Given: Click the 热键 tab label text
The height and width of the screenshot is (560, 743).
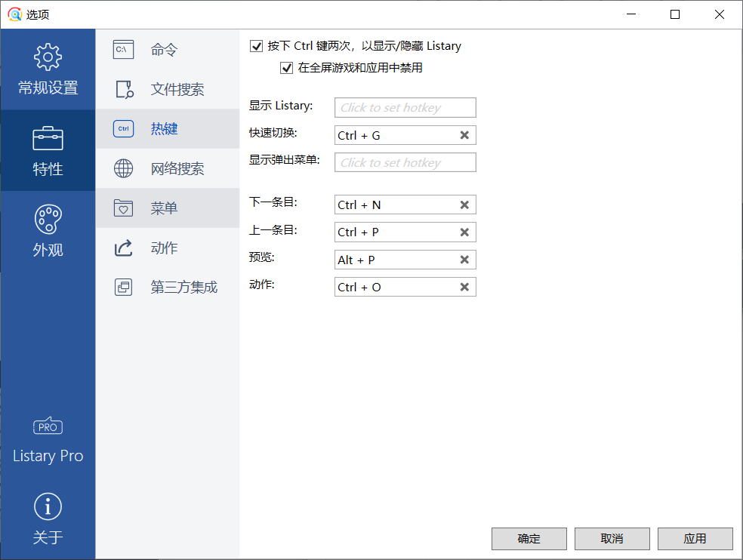Looking at the screenshot, I should tap(164, 128).
